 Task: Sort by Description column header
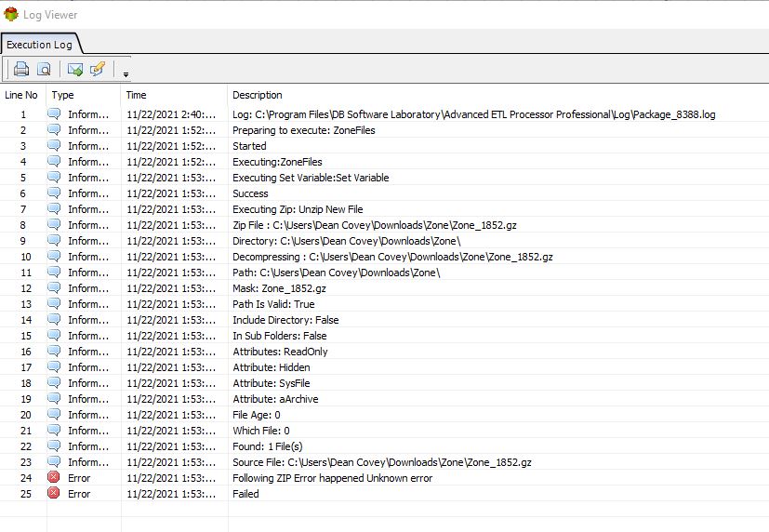258,95
